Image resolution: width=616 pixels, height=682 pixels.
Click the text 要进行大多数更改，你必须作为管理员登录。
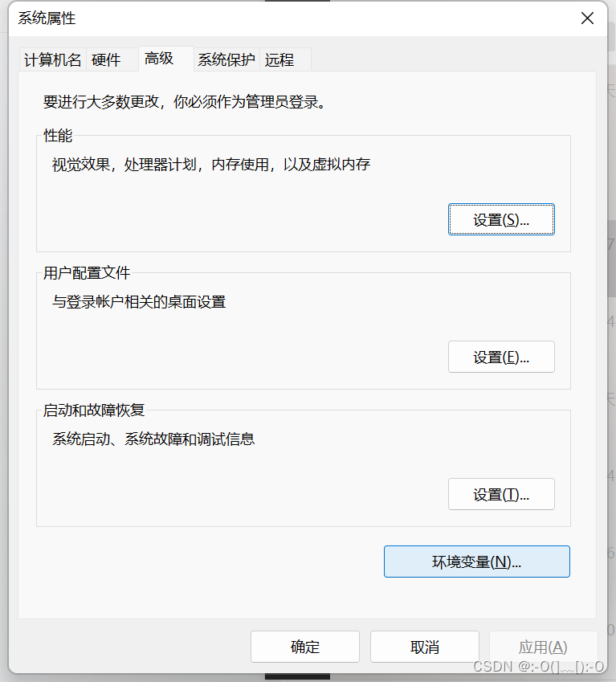[x=185, y=102]
